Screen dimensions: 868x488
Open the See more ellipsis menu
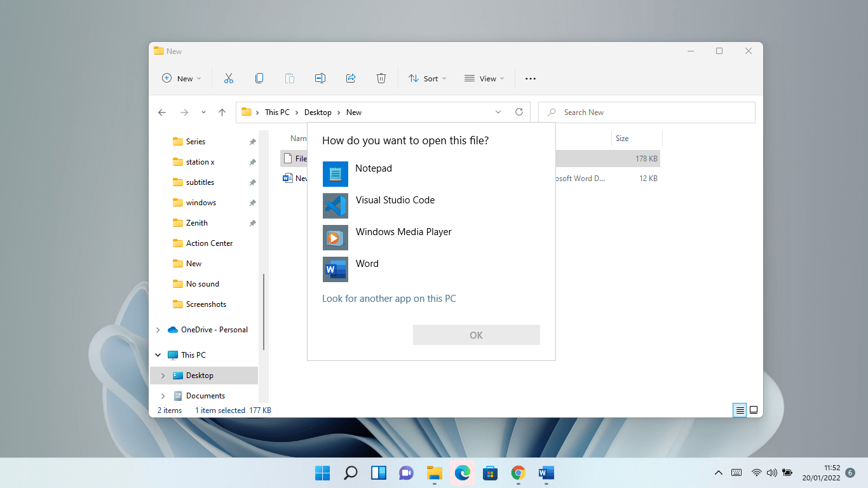coord(531,78)
